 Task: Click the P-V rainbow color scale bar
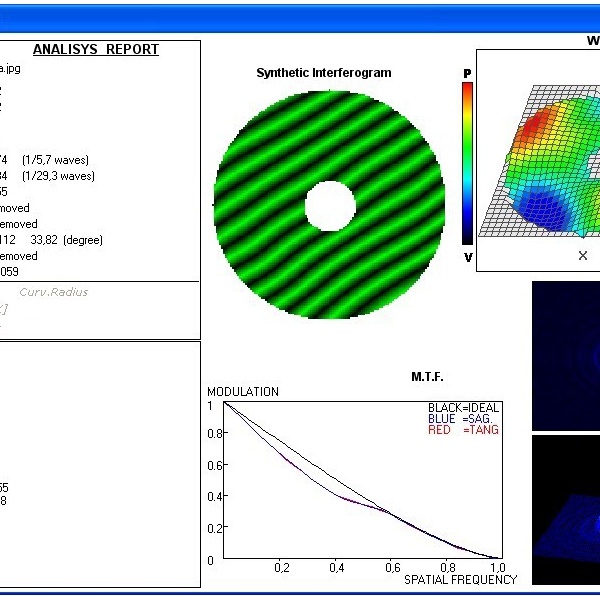click(x=467, y=164)
